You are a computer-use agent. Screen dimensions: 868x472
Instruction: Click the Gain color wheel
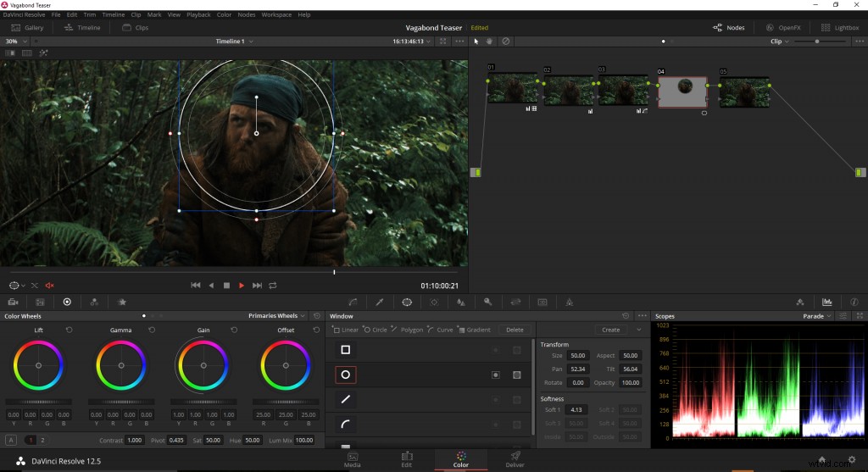pyautogui.click(x=203, y=365)
